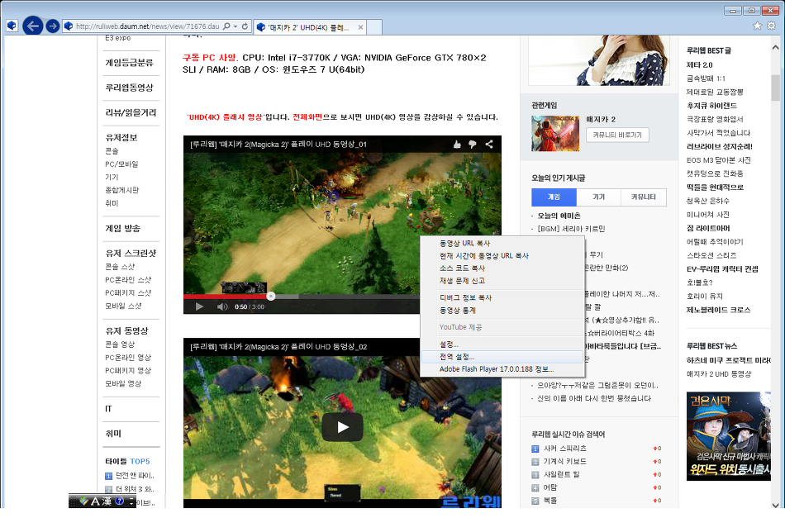This screenshot has width=785, height=532.
Task: Open '제타 2.0' in 루리웹 BEST글
Action: [699, 65]
